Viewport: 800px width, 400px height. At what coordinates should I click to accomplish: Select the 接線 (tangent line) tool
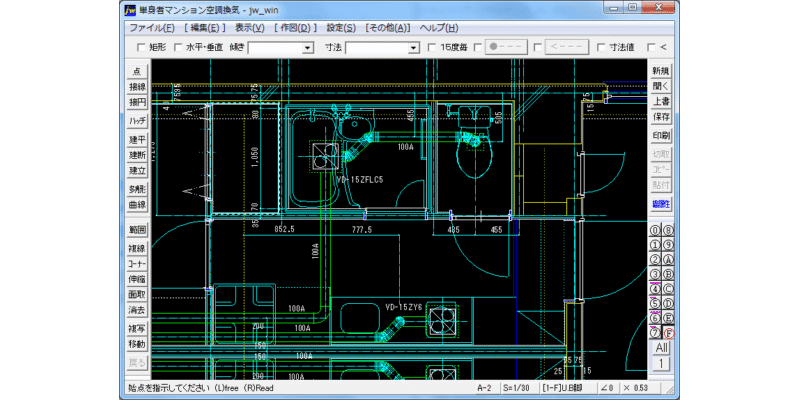point(137,87)
